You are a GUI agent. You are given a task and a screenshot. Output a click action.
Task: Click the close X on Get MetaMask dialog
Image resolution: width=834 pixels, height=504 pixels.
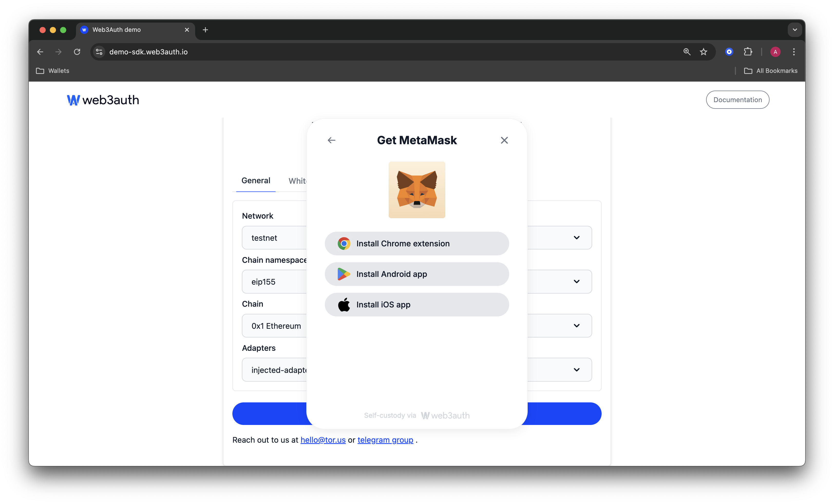pos(505,140)
